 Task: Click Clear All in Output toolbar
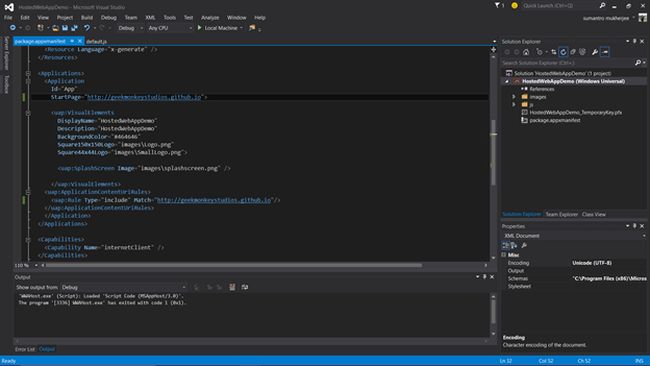pos(232,287)
